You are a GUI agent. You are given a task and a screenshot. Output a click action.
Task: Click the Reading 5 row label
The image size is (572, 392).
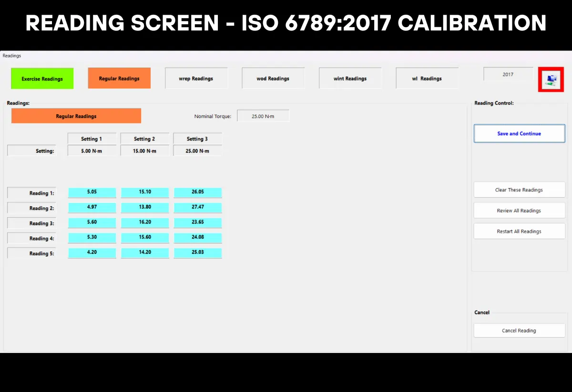tap(31, 253)
